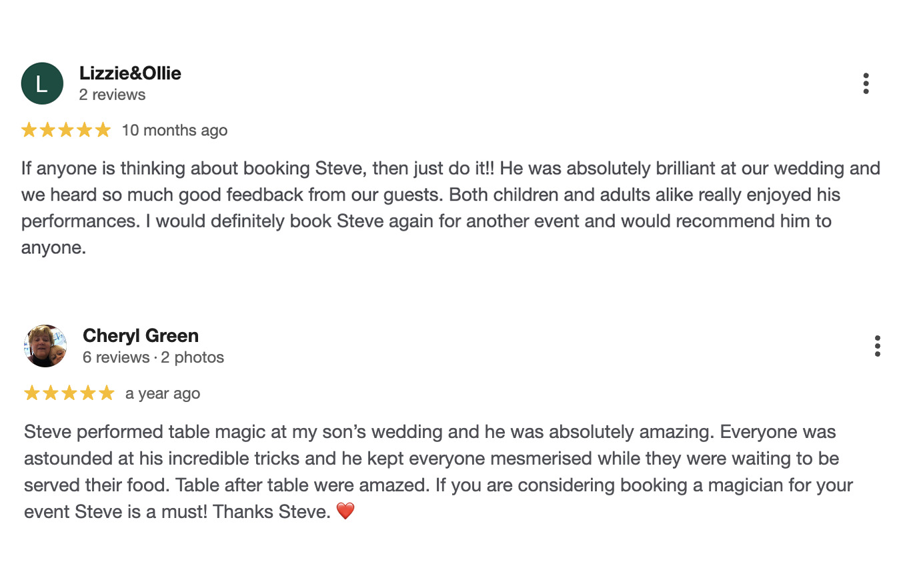Viewport: 907px width, 588px height.
Task: Click the Cheryl Green reviewer name
Action: pyautogui.click(x=140, y=335)
